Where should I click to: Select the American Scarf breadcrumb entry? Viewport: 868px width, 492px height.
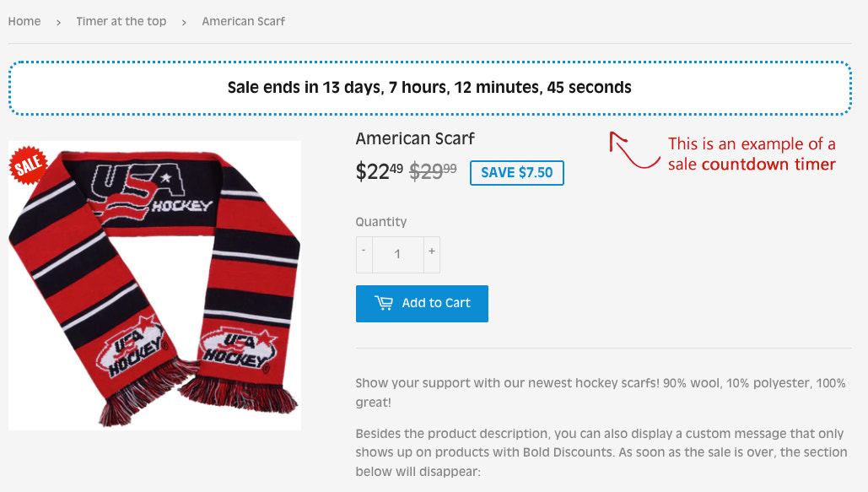[243, 21]
